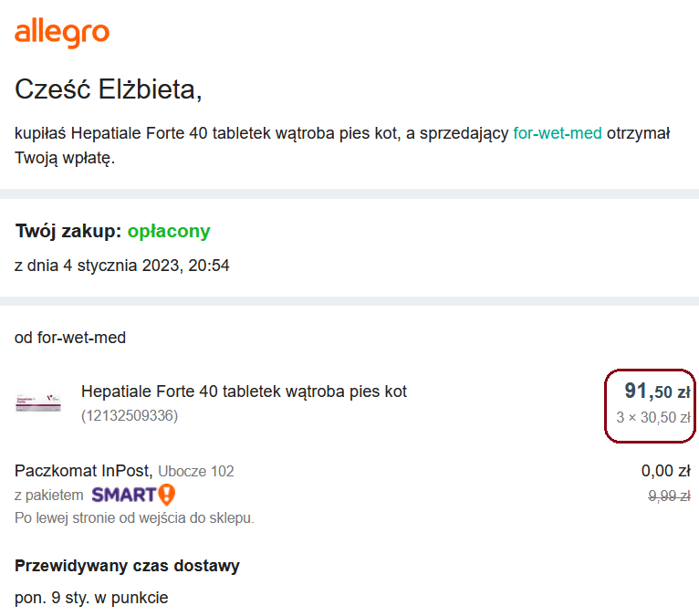Click the 3 × 30,50 zł quantity line

(653, 418)
